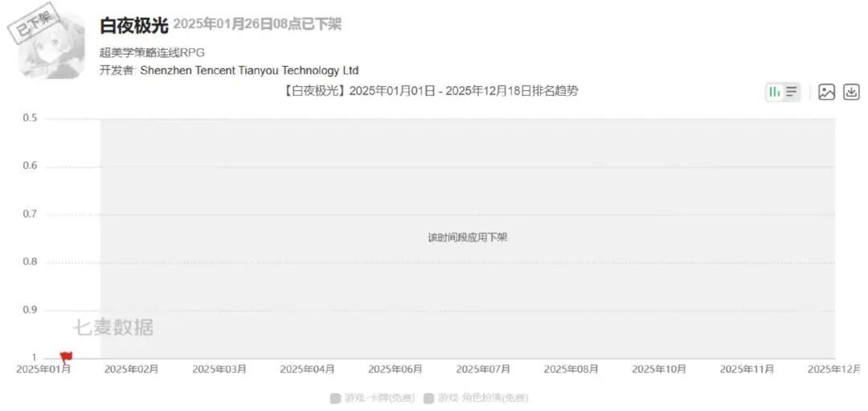
Task: Save chart as image icon
Action: [826, 92]
